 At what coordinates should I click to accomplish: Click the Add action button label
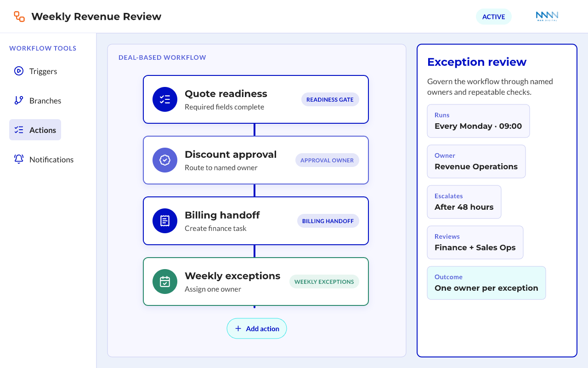(x=263, y=328)
